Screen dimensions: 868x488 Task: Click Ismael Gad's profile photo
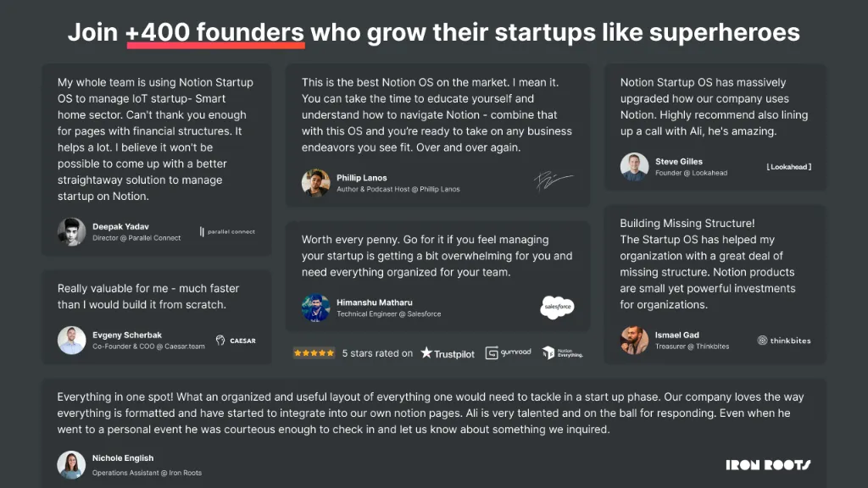pyautogui.click(x=634, y=341)
